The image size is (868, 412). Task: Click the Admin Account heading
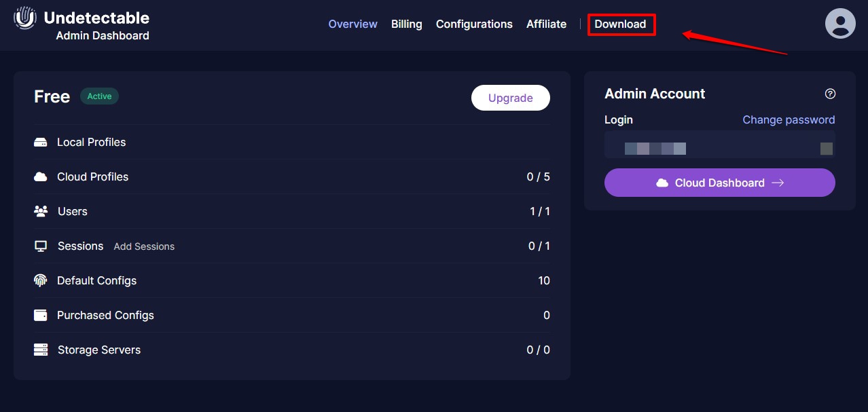tap(655, 94)
